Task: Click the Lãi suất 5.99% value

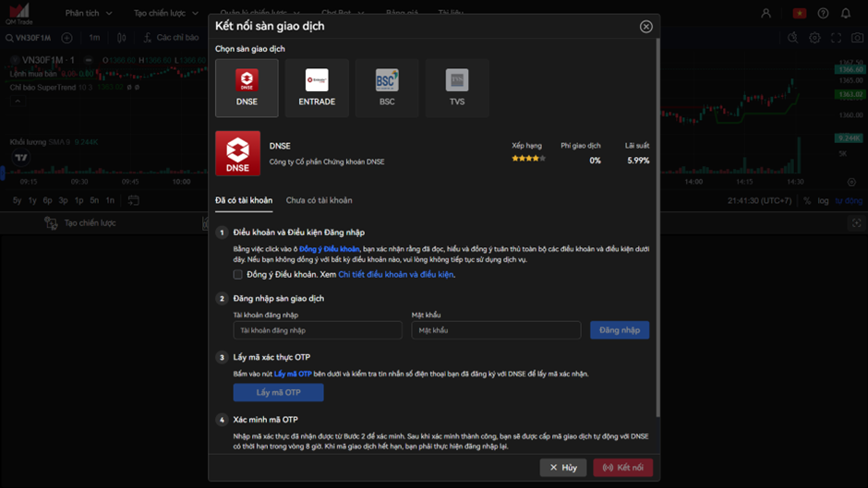Action: pyautogui.click(x=638, y=161)
